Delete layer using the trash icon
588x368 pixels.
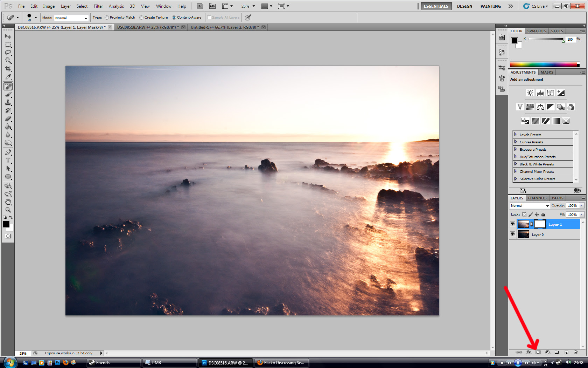pyautogui.click(x=576, y=352)
